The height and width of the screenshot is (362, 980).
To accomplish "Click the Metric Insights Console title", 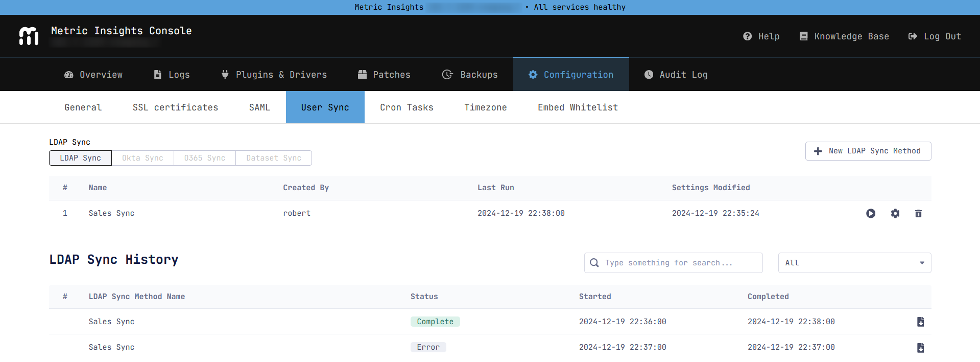I will click(122, 31).
